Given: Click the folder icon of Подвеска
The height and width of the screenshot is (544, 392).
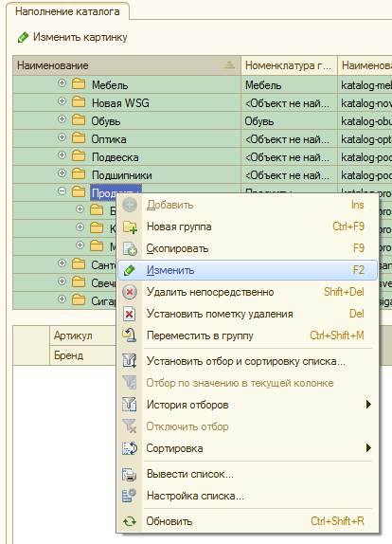Looking at the screenshot, I should pos(79,156).
